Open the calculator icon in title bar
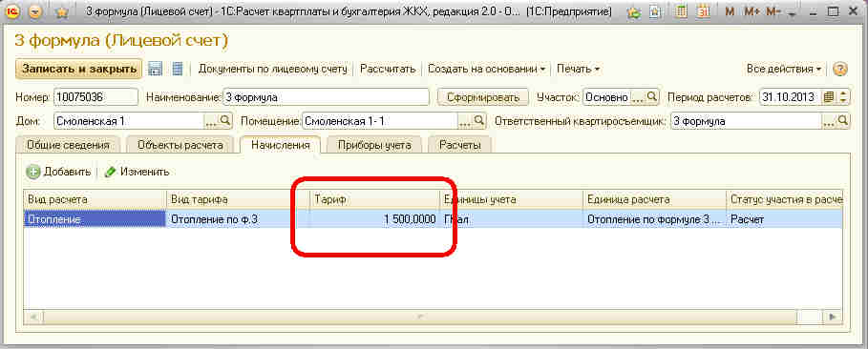The image size is (868, 349). (x=682, y=11)
